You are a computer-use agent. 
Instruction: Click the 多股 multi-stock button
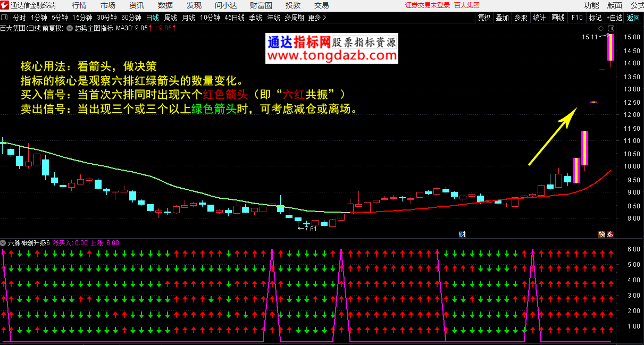(521, 18)
